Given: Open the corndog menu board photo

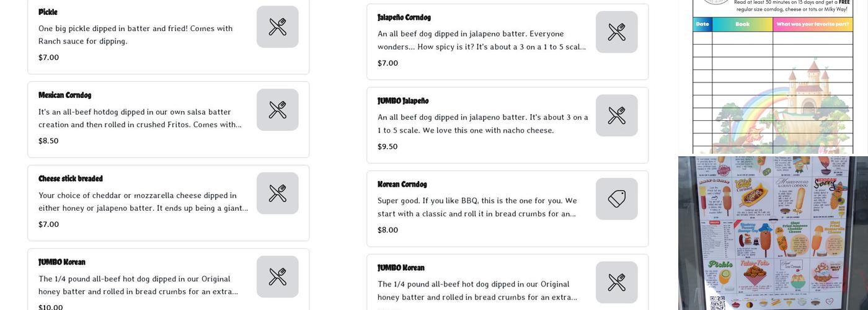Looking at the screenshot, I should pyautogui.click(x=773, y=233).
